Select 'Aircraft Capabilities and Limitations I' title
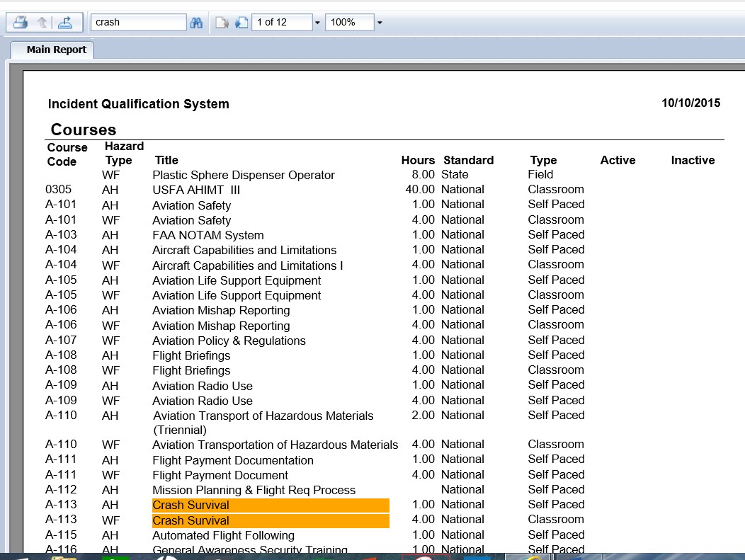Image resolution: width=745 pixels, height=560 pixels. [x=248, y=265]
